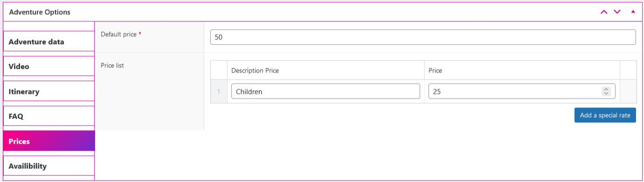Click into the price field showing 25
This screenshot has width=644, height=182.
coord(522,91)
